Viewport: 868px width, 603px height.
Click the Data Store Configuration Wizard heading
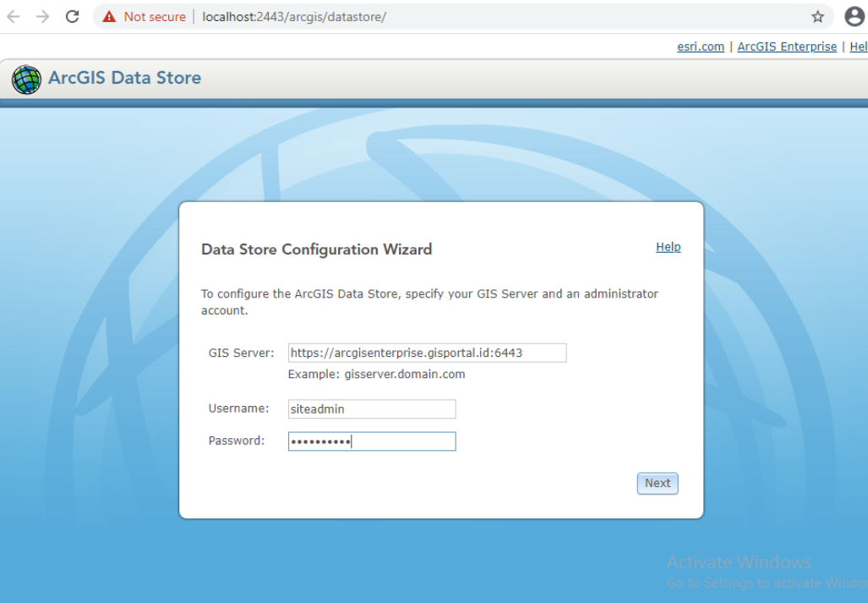pos(317,249)
